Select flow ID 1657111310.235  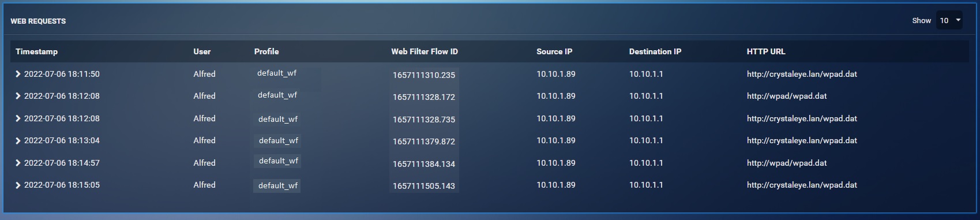pyautogui.click(x=424, y=75)
